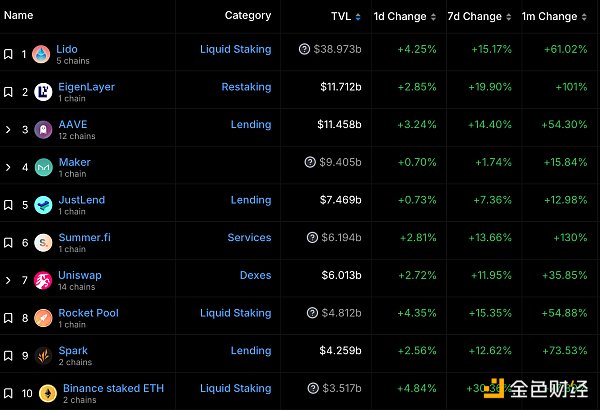Screen dimensions: 600x410
Task: Click the Rocket Pool logo icon
Action: click(44, 318)
